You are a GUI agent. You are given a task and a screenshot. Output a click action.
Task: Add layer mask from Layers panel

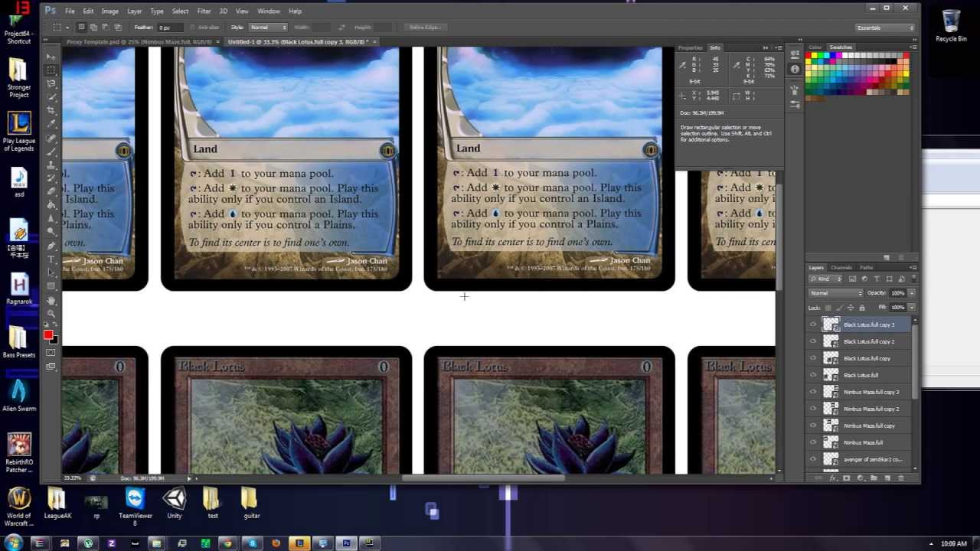847,478
